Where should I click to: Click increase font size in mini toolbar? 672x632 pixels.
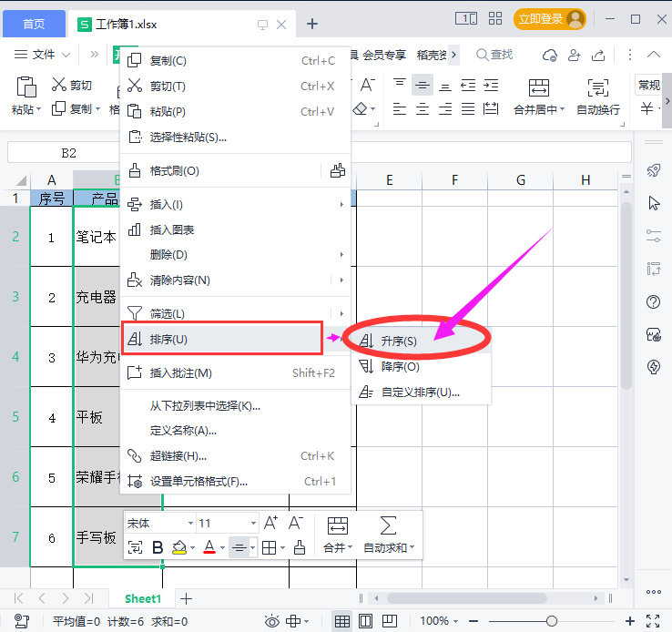click(x=270, y=523)
